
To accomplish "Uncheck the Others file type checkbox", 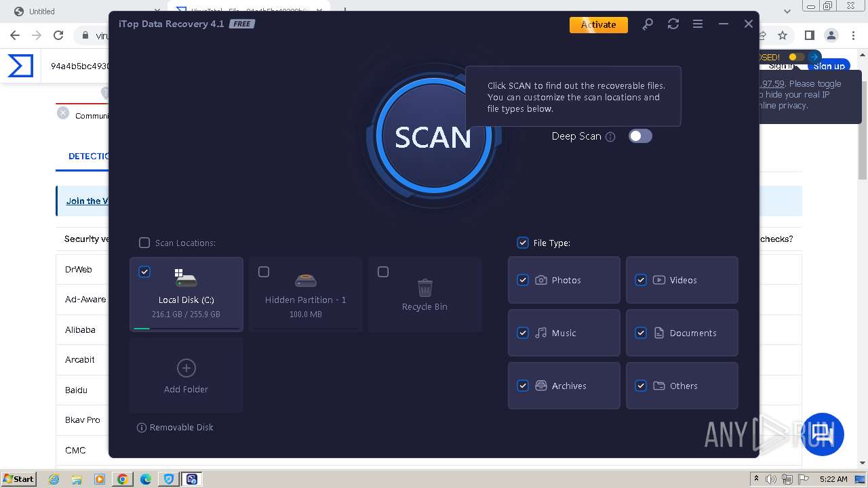I will pos(641,386).
